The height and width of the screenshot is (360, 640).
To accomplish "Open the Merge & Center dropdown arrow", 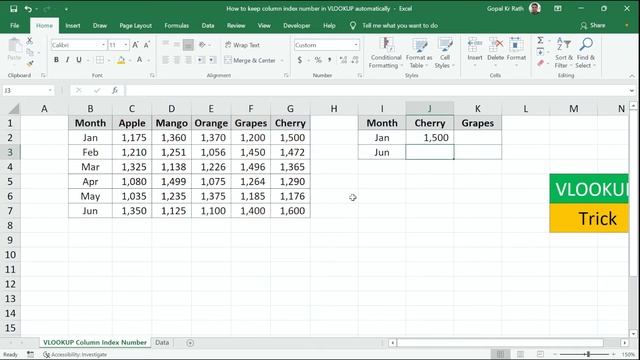I will pyautogui.click(x=282, y=60).
